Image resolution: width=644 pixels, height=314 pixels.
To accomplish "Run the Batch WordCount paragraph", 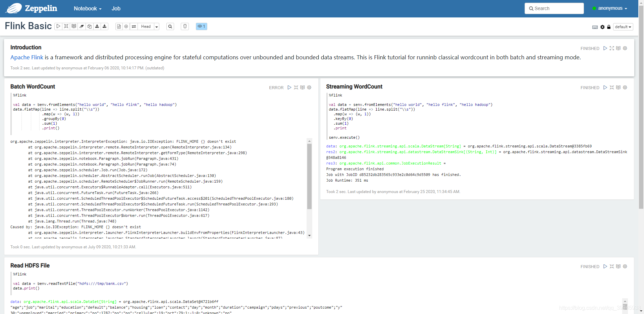I will [289, 87].
